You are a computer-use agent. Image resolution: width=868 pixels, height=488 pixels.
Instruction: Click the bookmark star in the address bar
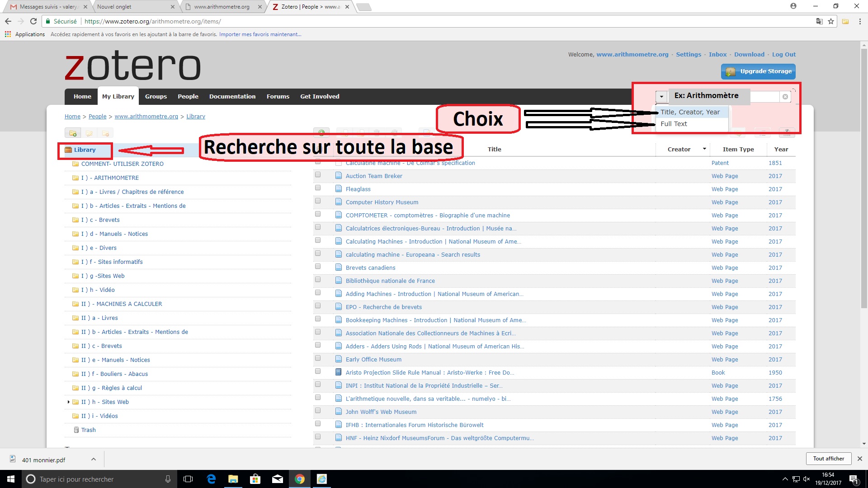[831, 21]
